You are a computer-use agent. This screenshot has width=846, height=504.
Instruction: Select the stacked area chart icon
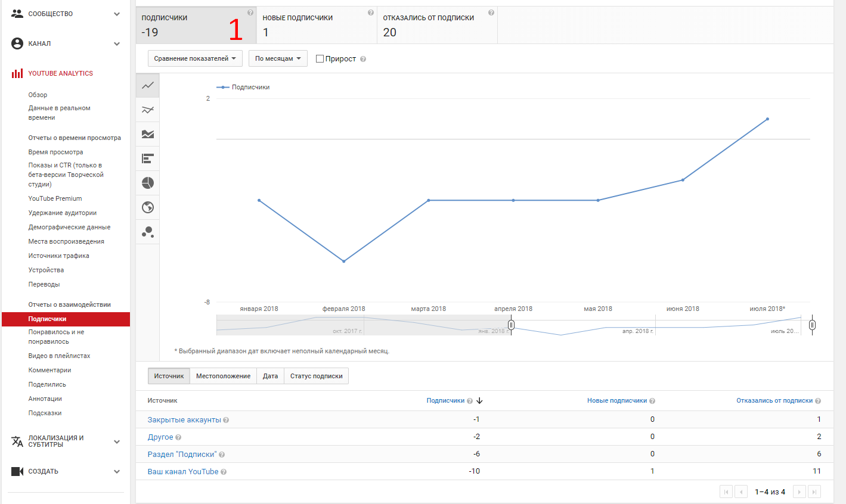(148, 134)
